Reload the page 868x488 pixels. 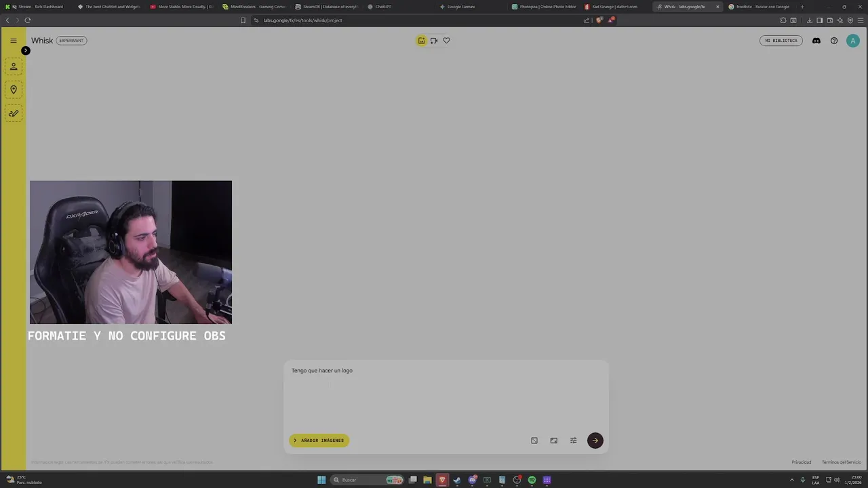coord(27,20)
